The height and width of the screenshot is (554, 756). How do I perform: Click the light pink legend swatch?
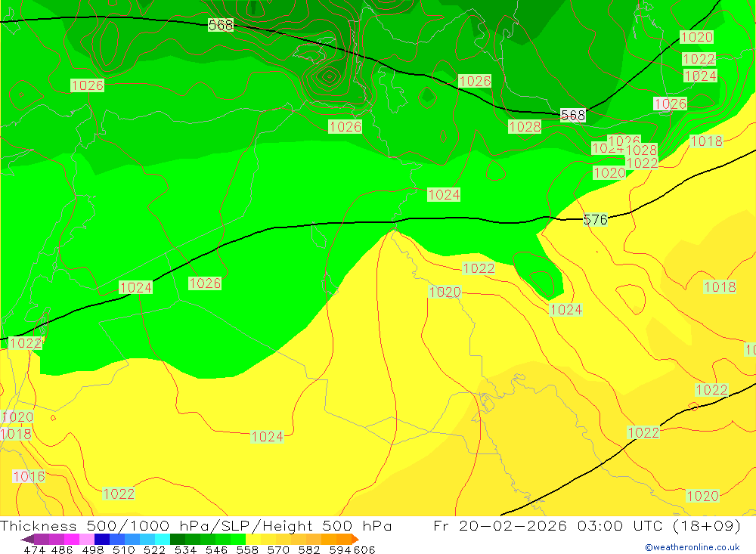coord(87,539)
